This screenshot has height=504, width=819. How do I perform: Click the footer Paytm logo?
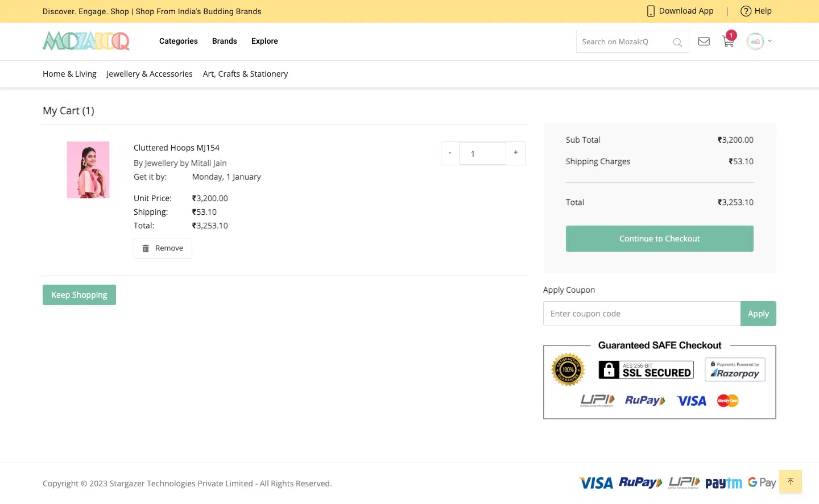click(x=723, y=483)
